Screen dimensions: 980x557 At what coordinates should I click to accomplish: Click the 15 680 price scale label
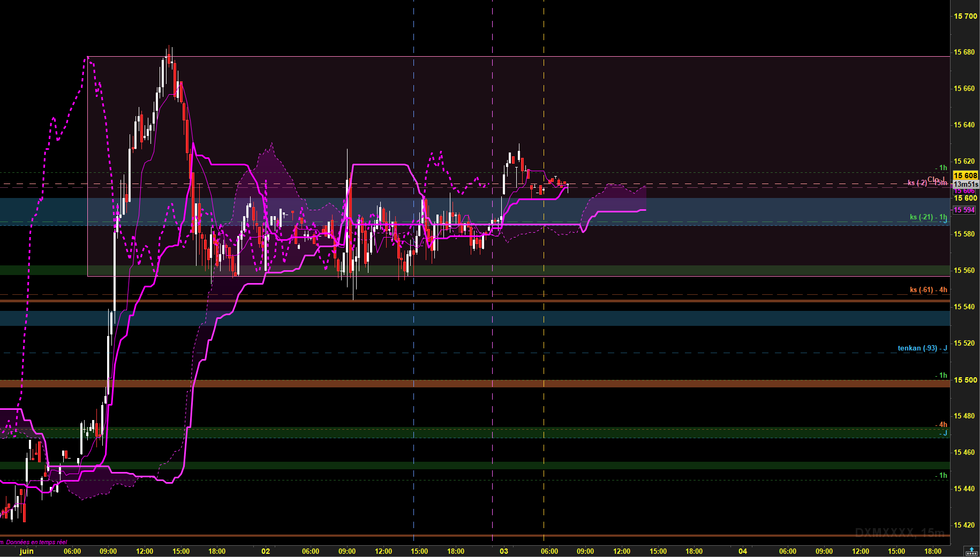point(964,52)
